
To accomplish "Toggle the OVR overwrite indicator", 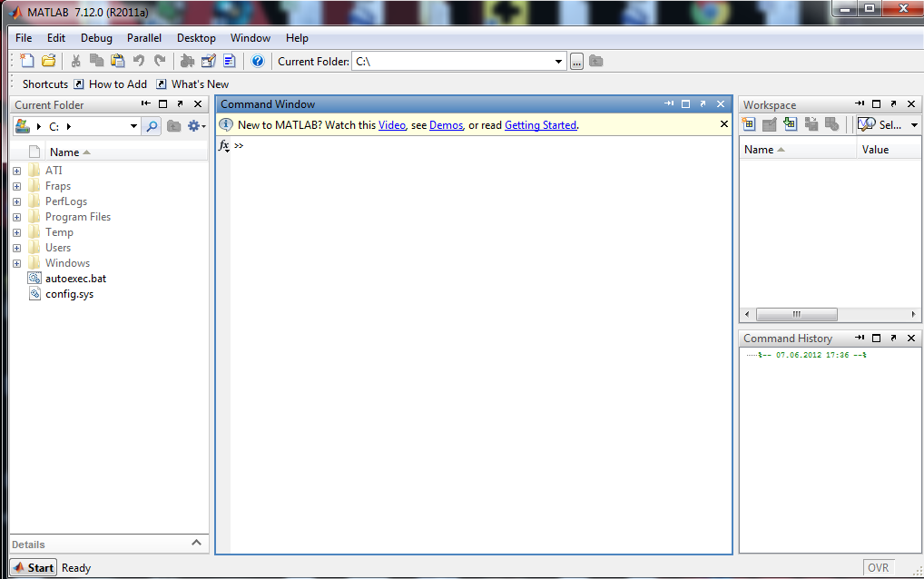I will pyautogui.click(x=878, y=567).
